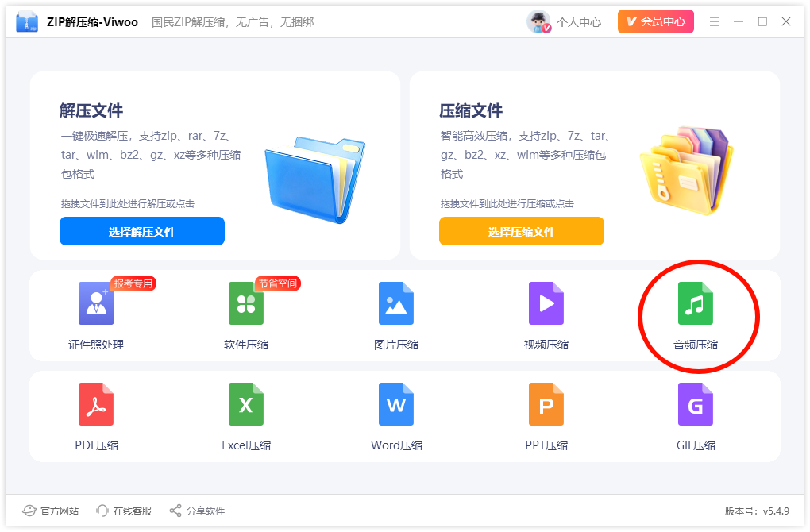Screen dimensions: 810x532
Task: Open the Word compression tool (Word压缩)
Action: click(396, 416)
